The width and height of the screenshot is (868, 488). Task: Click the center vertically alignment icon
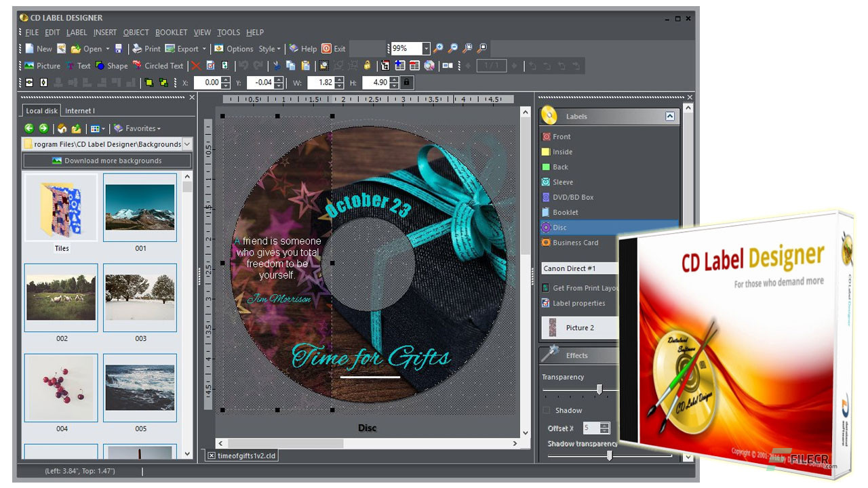tap(44, 82)
